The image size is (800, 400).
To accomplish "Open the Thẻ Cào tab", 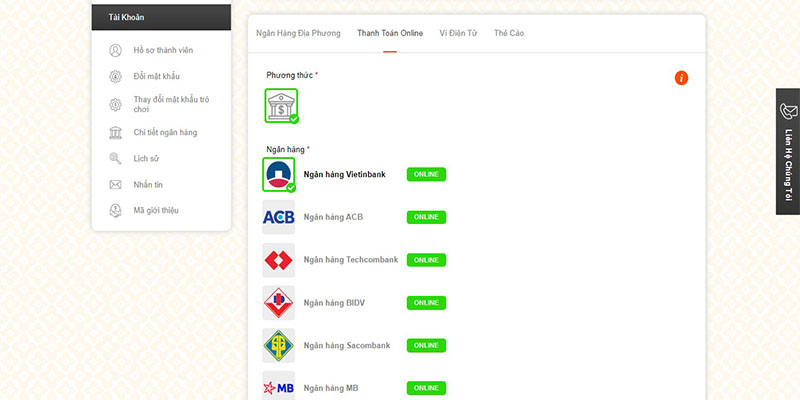I will pos(509,33).
